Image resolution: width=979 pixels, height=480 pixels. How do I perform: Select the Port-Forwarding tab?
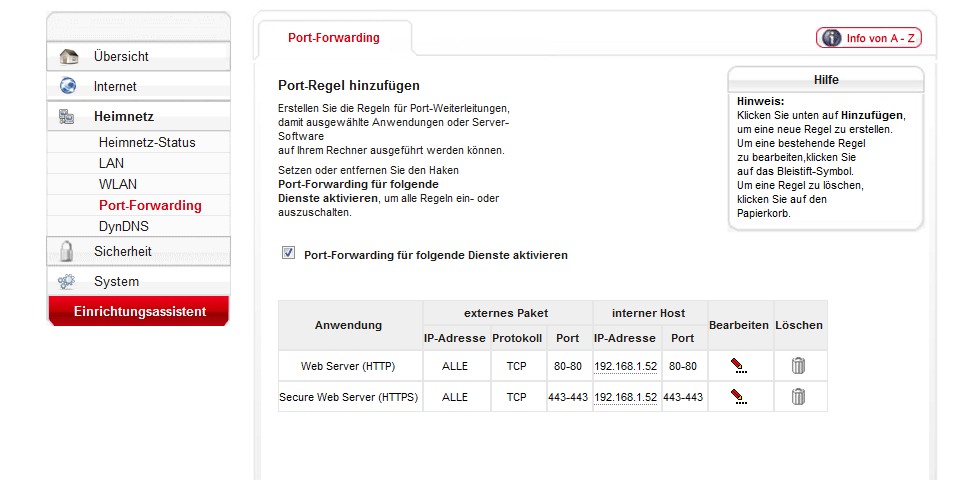click(333, 38)
